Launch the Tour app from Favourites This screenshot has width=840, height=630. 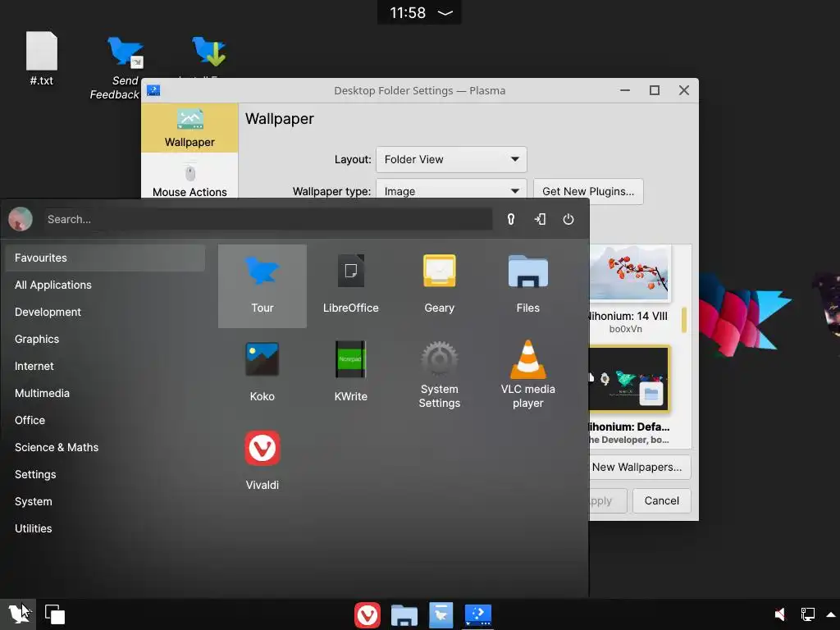(262, 286)
